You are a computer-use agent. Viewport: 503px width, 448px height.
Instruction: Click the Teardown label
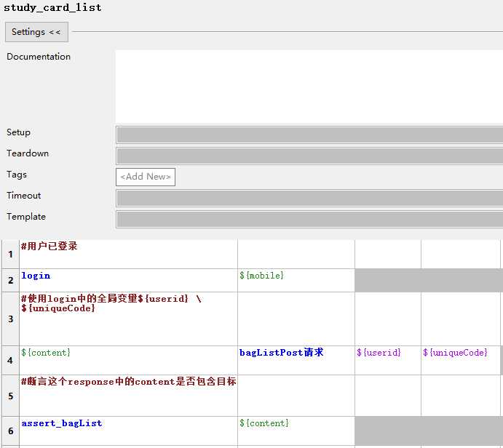pyautogui.click(x=28, y=153)
